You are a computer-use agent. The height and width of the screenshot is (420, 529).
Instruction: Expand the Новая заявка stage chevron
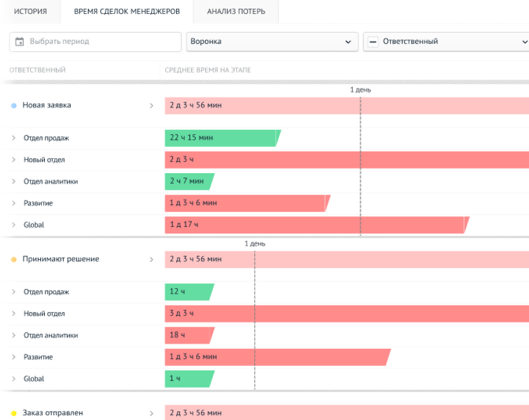151,106
